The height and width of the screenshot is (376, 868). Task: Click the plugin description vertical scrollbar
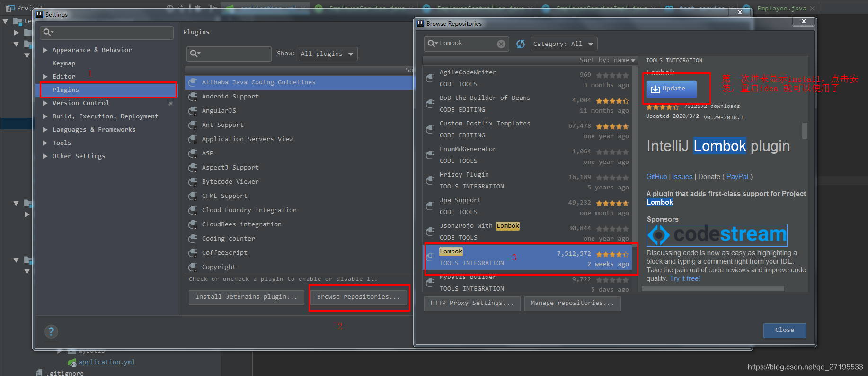805,131
